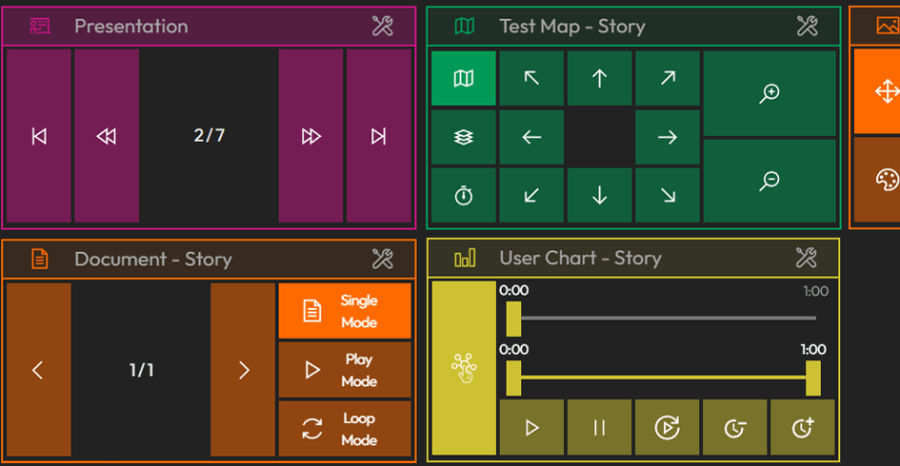Switch document to Play Mode
This screenshot has width=900, height=466.
(345, 370)
